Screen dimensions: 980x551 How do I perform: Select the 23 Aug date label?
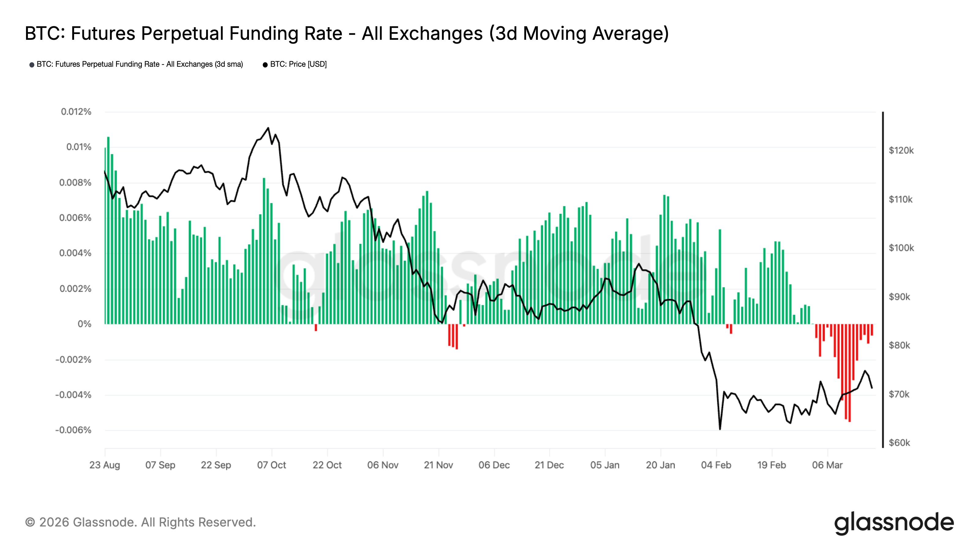(105, 465)
